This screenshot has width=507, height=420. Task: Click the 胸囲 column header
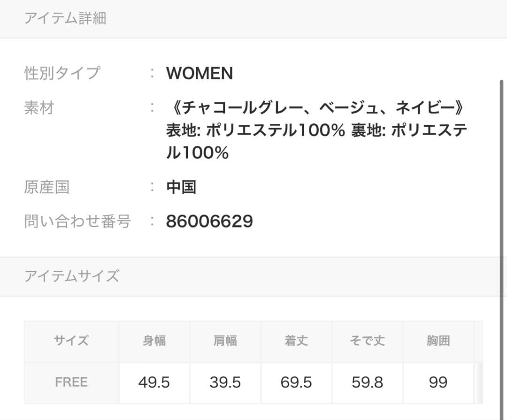pos(438,341)
